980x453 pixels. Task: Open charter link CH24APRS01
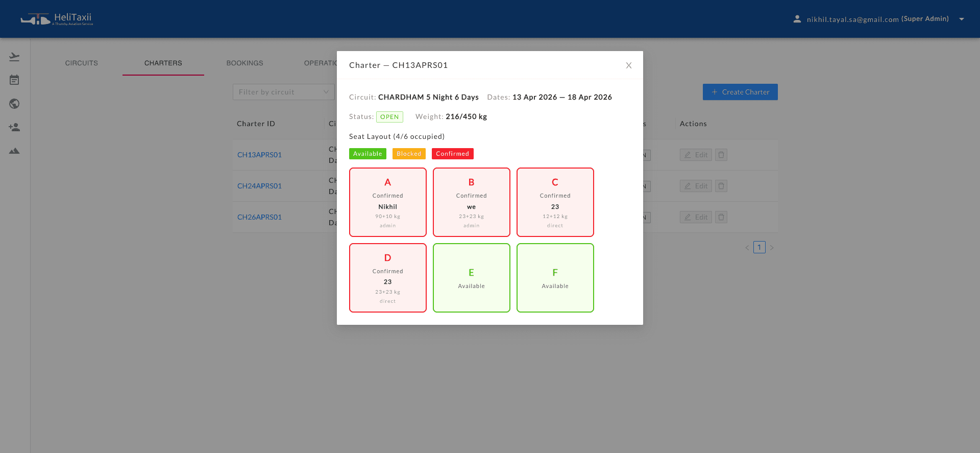coord(259,186)
